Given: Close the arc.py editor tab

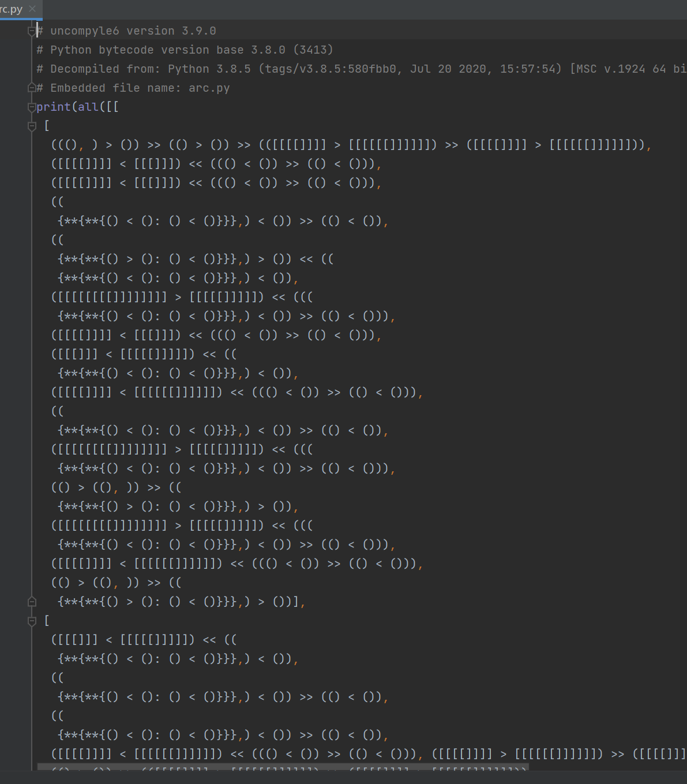Looking at the screenshot, I should [32, 9].
